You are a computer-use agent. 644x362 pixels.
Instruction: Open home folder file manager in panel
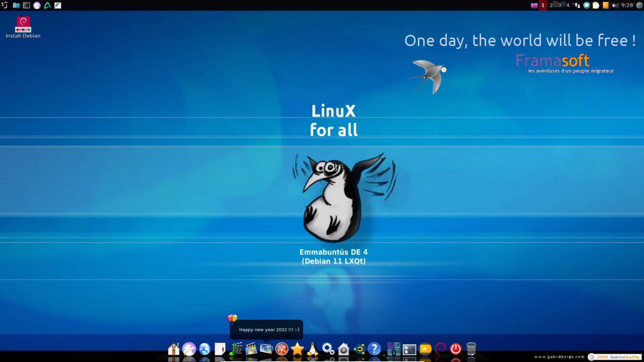tap(16, 5)
